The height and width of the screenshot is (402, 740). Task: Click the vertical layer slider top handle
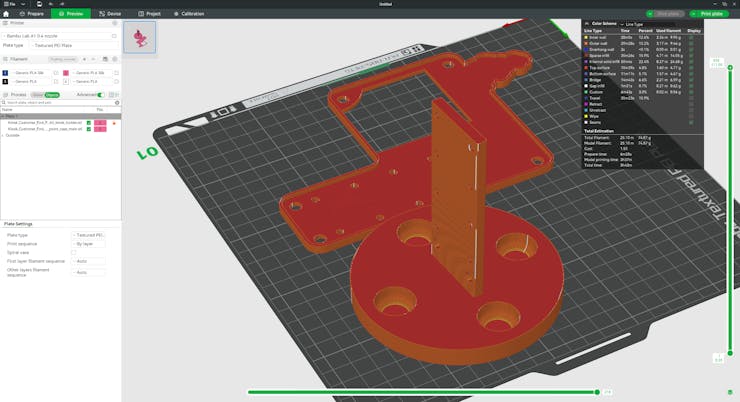(730, 68)
